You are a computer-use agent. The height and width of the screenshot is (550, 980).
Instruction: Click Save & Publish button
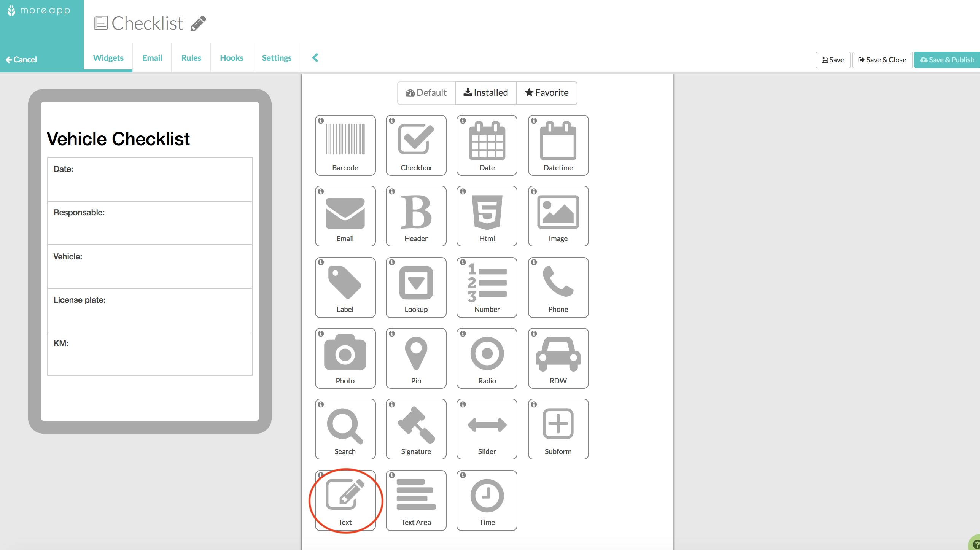(x=946, y=60)
